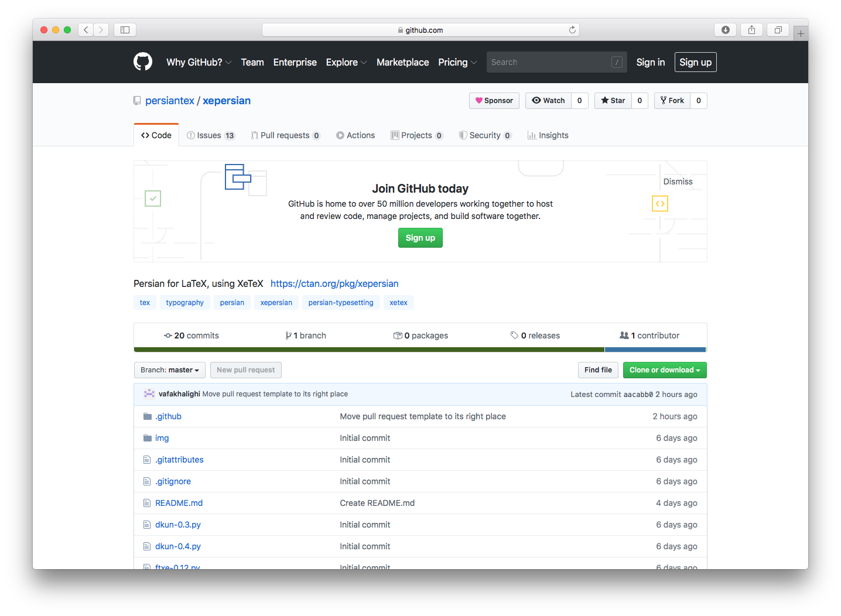Open a new tab with the plus button
Screen dimensions: 841x616
(x=801, y=33)
